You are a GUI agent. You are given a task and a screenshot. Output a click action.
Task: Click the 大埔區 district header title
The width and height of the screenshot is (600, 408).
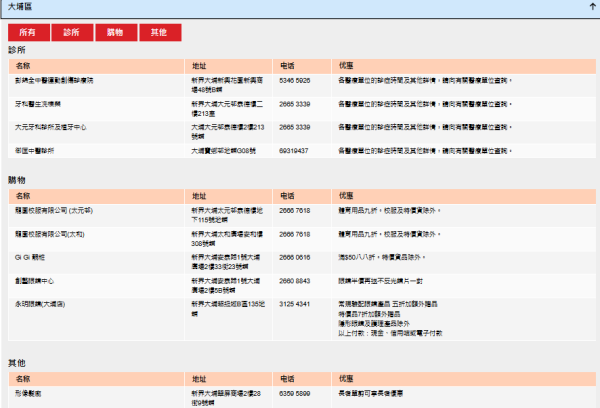point(20,7)
